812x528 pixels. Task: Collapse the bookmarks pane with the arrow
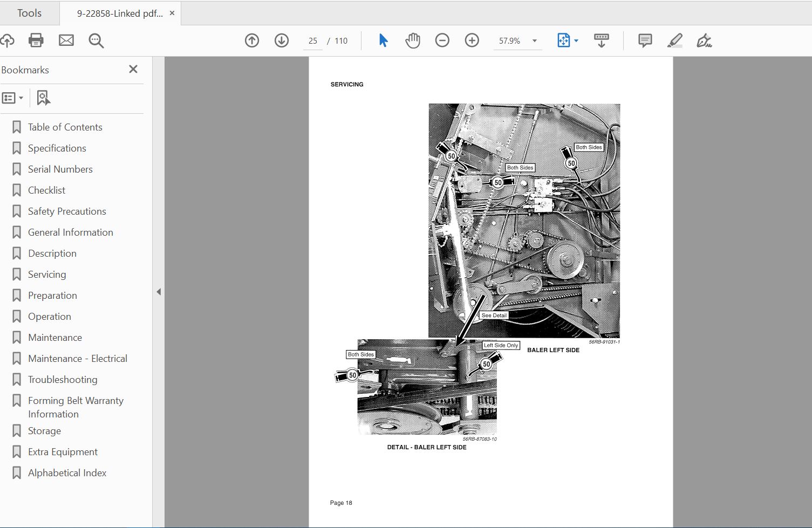pos(159,292)
